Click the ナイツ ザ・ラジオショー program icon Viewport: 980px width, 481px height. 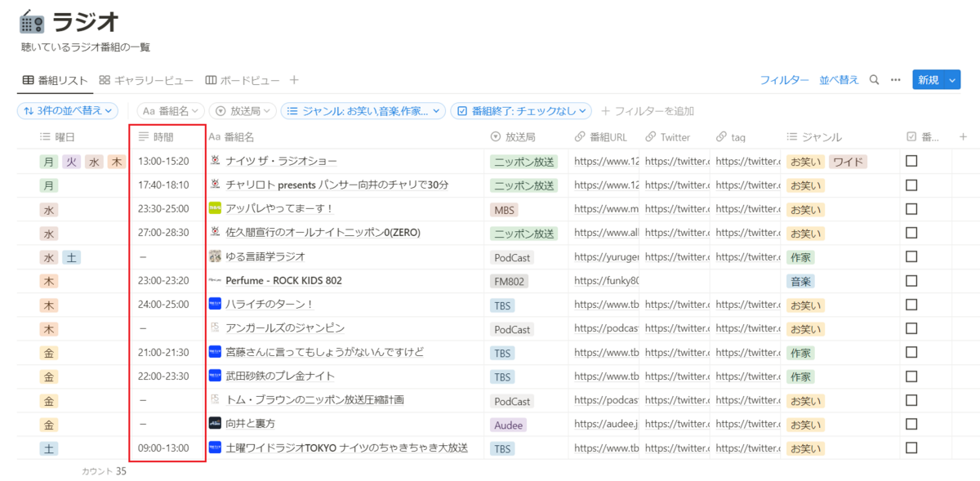[215, 161]
